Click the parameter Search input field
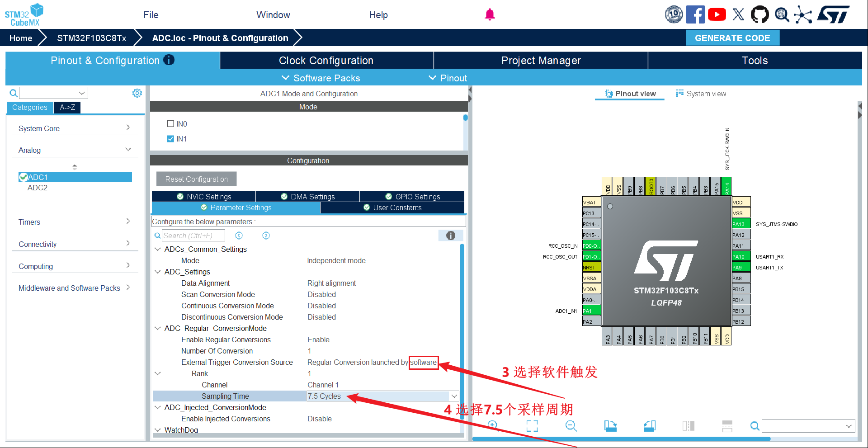The height and width of the screenshot is (448, 868). point(193,236)
